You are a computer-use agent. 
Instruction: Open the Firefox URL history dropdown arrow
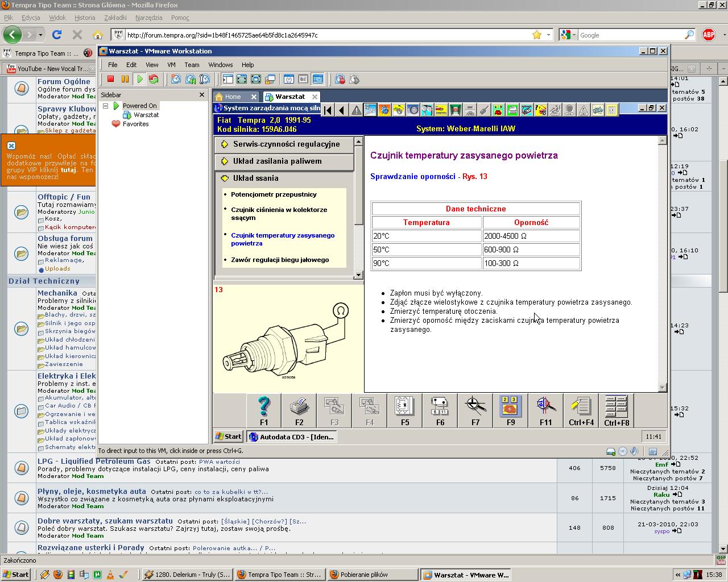click(x=548, y=35)
